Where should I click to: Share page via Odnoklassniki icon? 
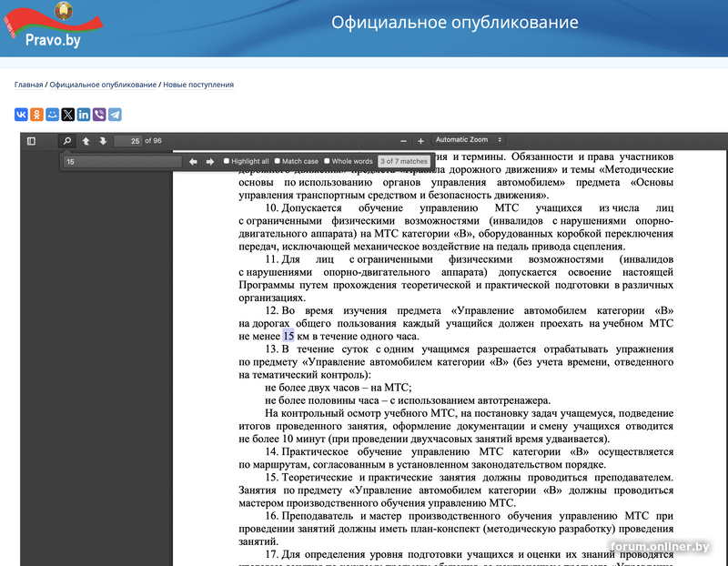point(36,115)
